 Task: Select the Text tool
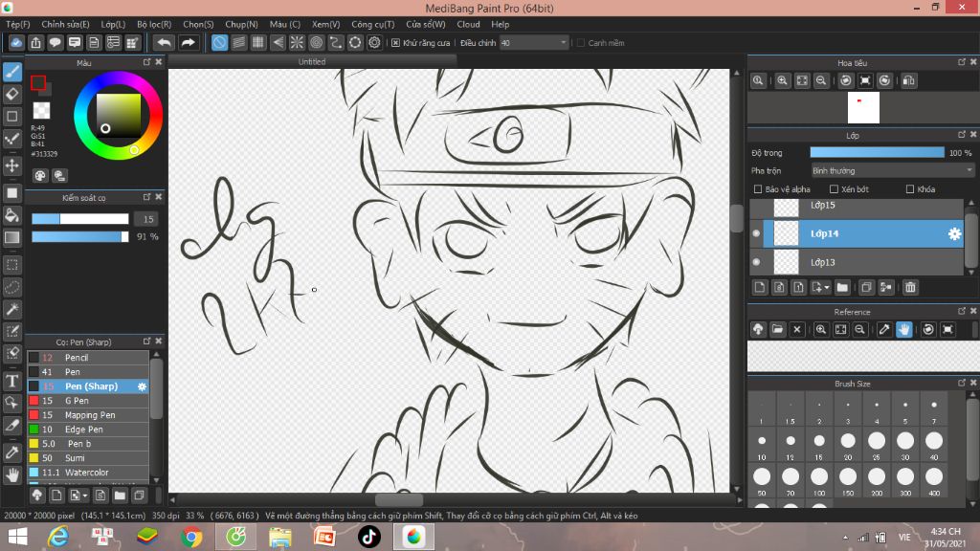click(11, 381)
